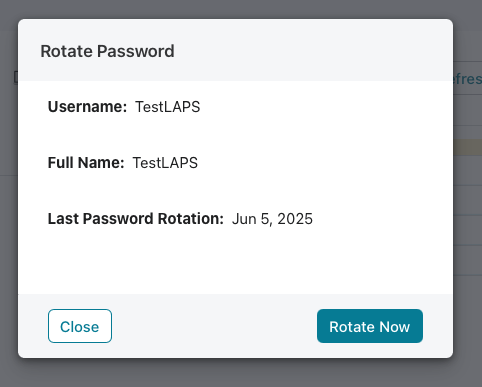This screenshot has width=482, height=387.
Task: Click the dimmed backdrop left of the dialog
Action: click(x=9, y=200)
